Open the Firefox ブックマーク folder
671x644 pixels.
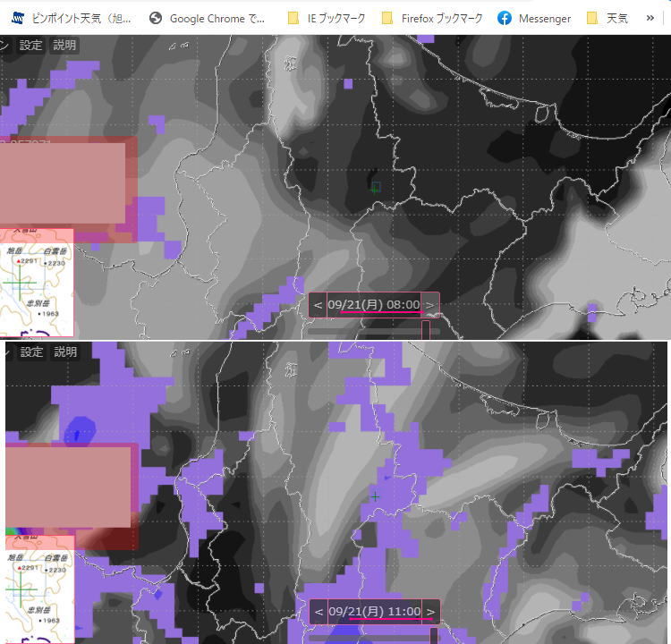pos(431,18)
